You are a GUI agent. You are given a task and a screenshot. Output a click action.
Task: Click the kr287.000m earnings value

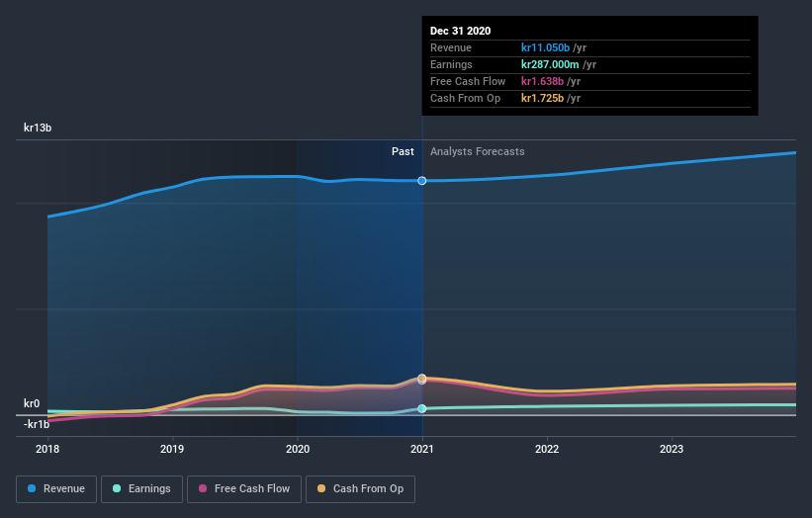550,64
